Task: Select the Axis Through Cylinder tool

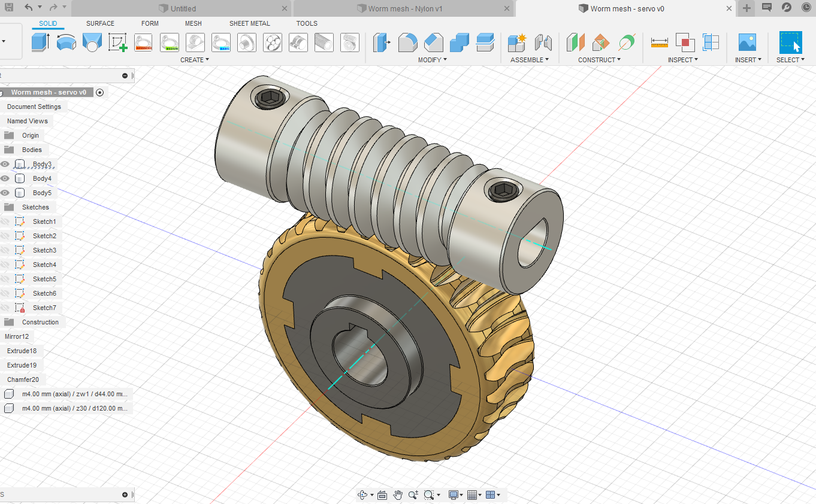Action: [x=627, y=42]
